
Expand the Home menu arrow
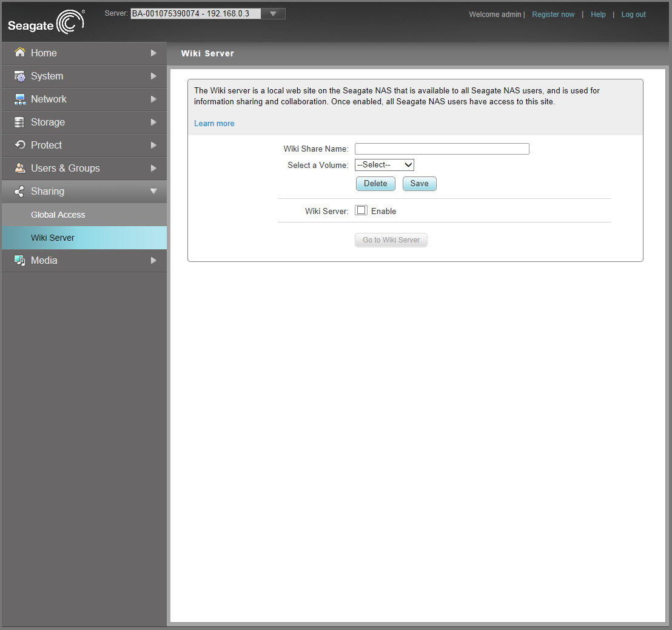(x=153, y=53)
